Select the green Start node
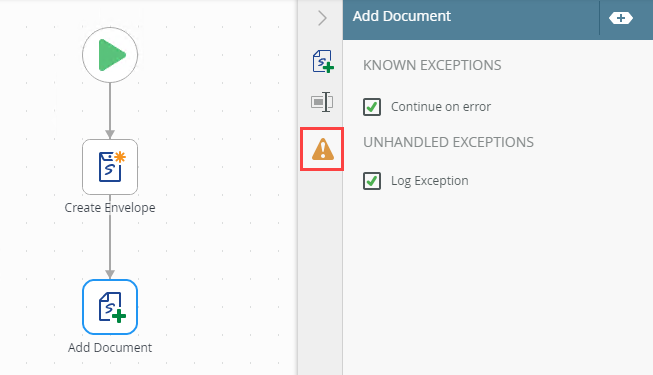 (x=110, y=55)
